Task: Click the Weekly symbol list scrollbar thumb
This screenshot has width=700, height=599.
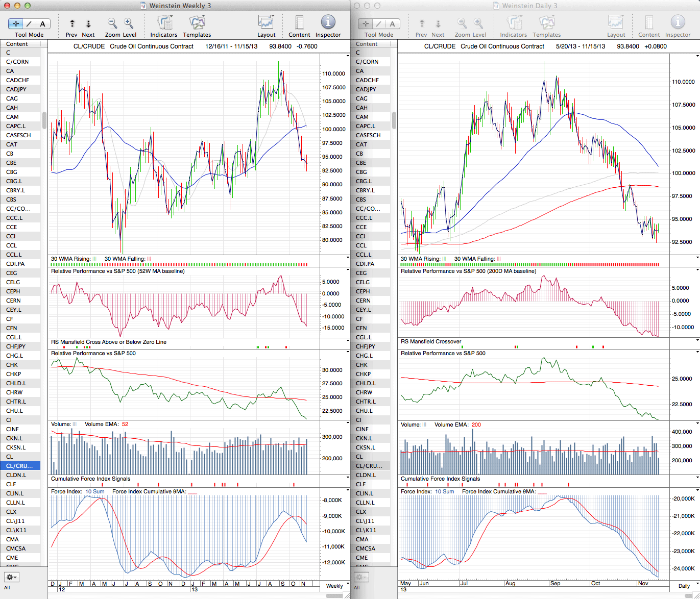Action: [x=44, y=120]
